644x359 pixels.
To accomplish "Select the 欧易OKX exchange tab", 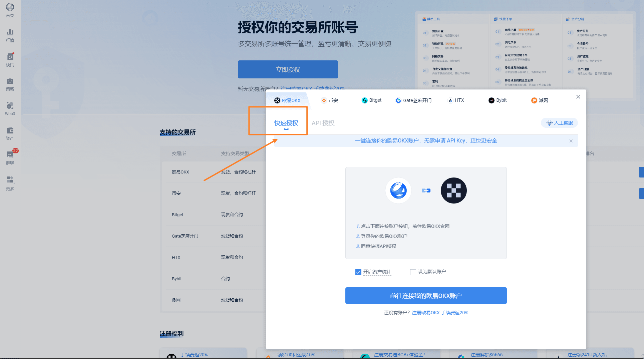I will [x=287, y=100].
